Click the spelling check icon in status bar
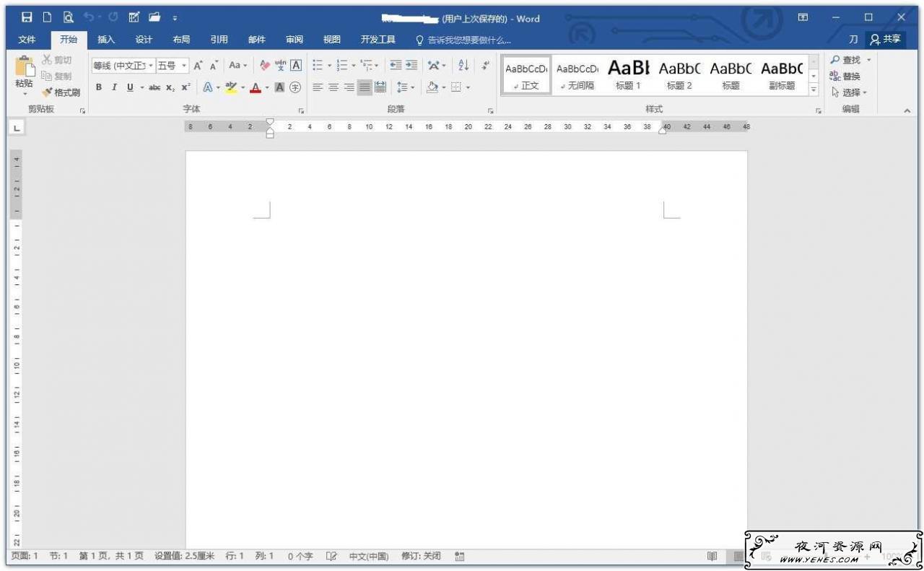This screenshot has width=924, height=571. click(x=331, y=557)
